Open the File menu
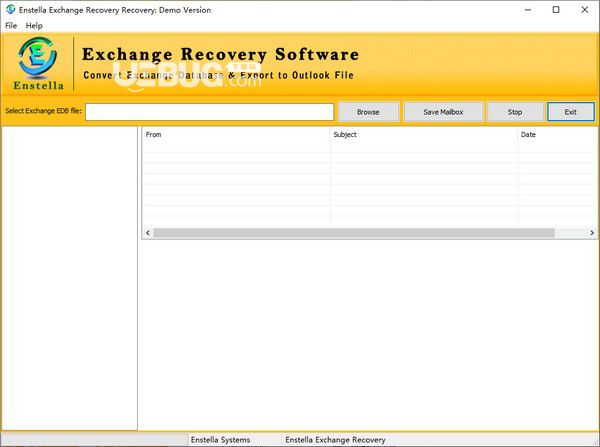 click(x=11, y=26)
